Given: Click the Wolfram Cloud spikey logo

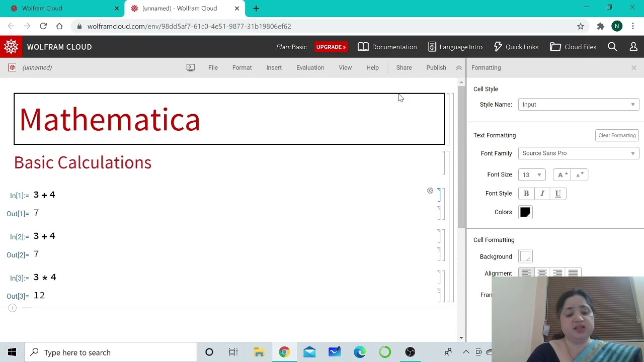Looking at the screenshot, I should (x=11, y=47).
